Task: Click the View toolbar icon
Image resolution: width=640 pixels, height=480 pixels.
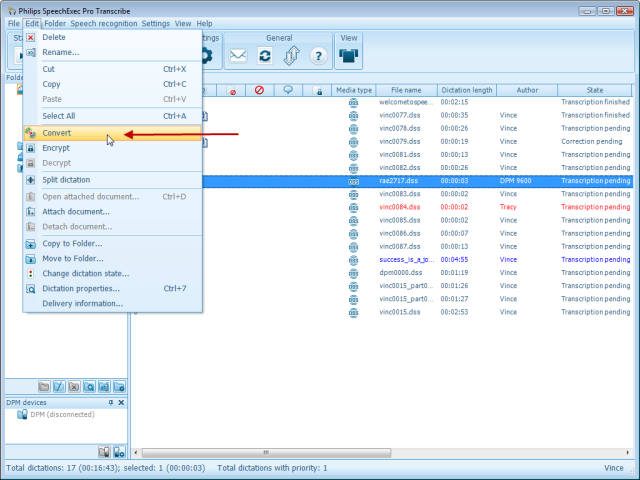Action: (349, 56)
